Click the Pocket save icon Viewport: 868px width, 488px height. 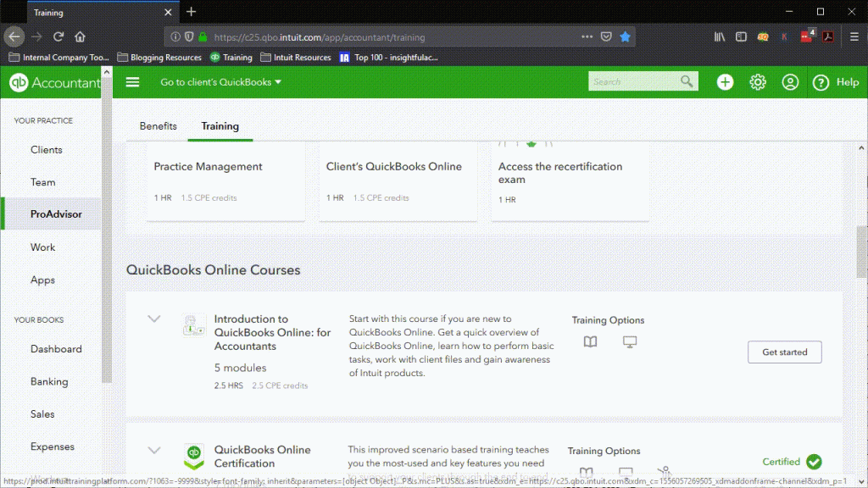click(606, 36)
